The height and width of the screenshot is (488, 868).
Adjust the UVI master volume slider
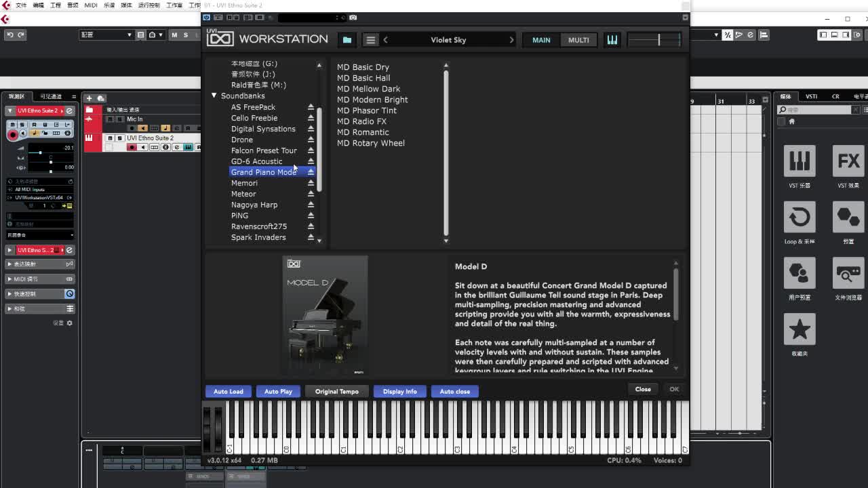654,40
